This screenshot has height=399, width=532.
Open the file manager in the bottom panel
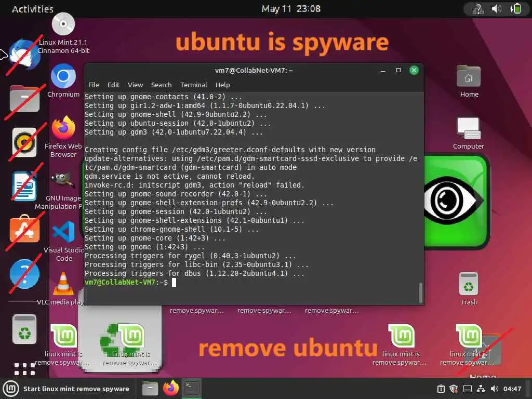pyautogui.click(x=150, y=389)
